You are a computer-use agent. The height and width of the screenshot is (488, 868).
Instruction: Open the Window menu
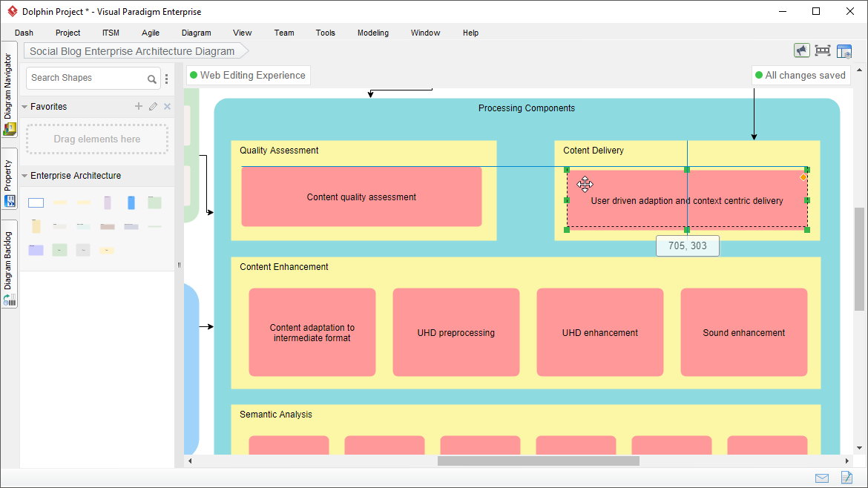(425, 33)
